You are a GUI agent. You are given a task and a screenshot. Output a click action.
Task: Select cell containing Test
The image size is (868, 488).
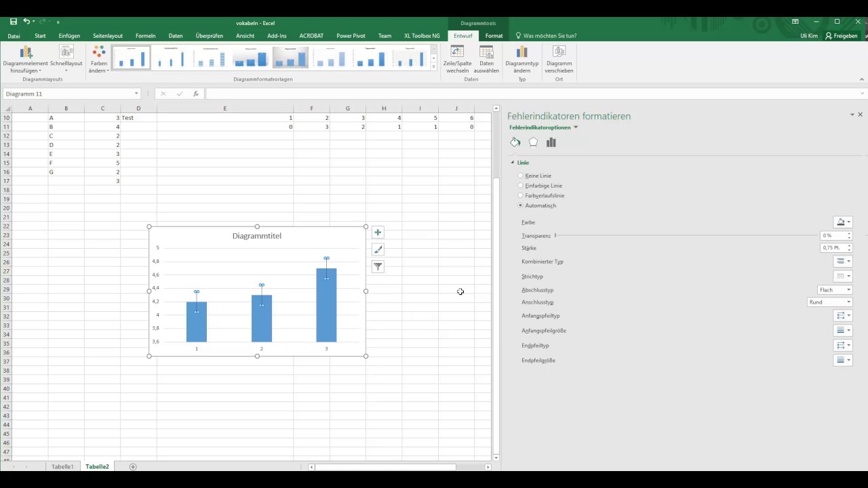138,118
